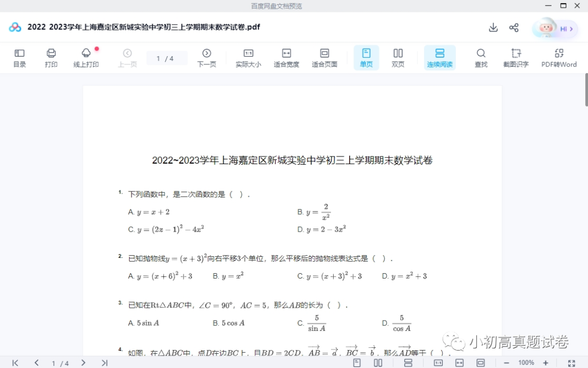Click the exam title heading text
The height and width of the screenshot is (368, 588).
[x=292, y=160]
